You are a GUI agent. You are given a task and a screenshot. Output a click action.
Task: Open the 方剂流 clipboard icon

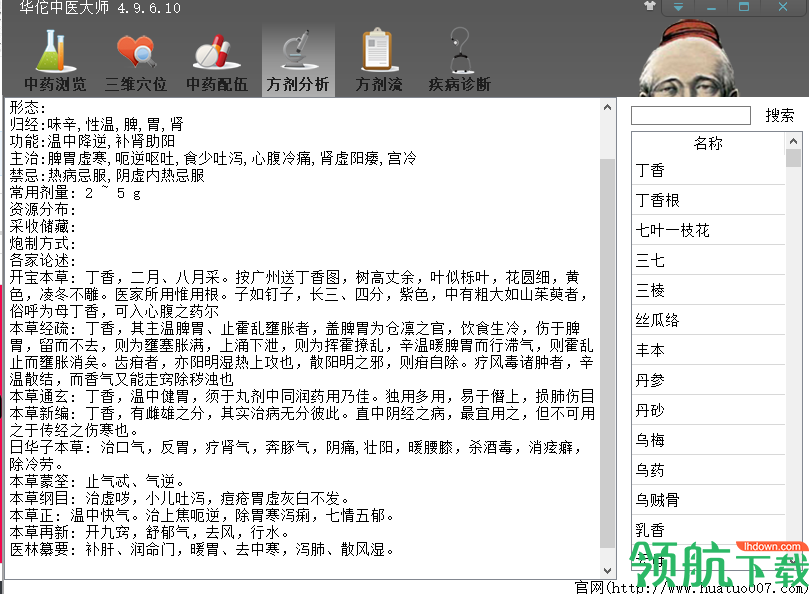tap(379, 59)
